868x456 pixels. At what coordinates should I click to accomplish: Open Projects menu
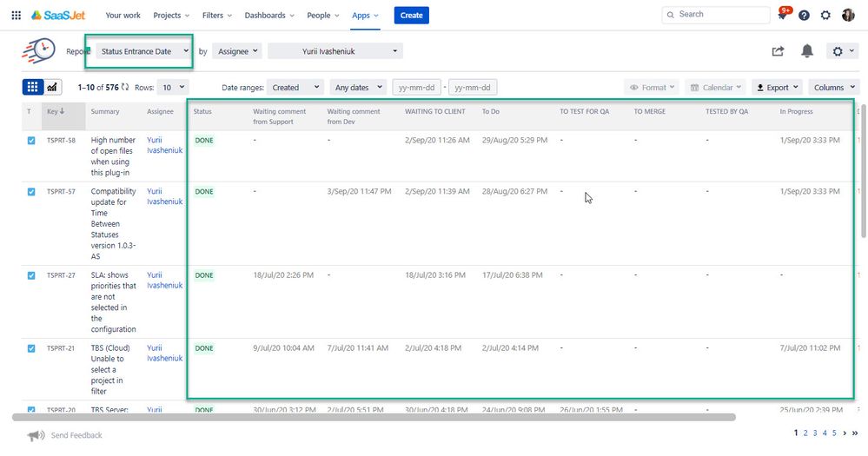click(171, 16)
